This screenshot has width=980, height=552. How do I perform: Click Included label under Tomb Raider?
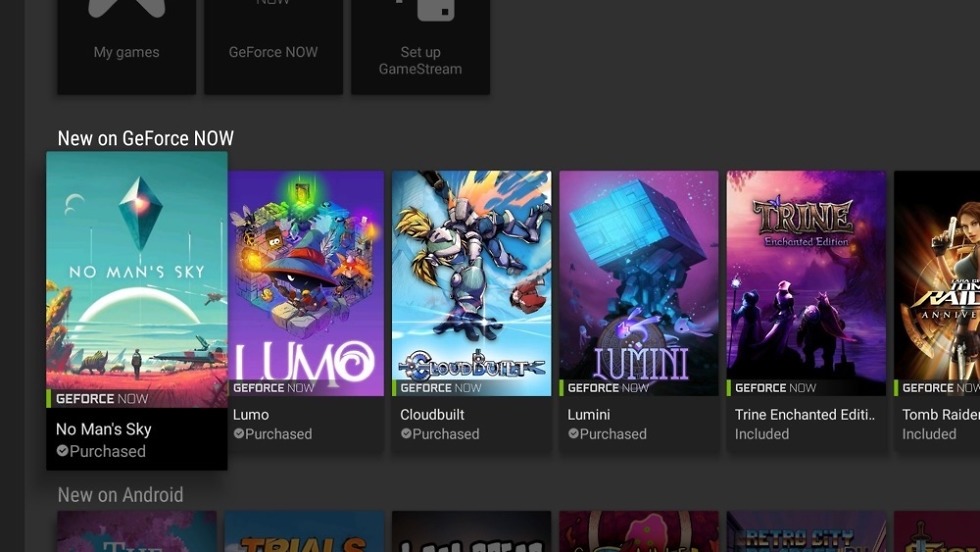929,434
